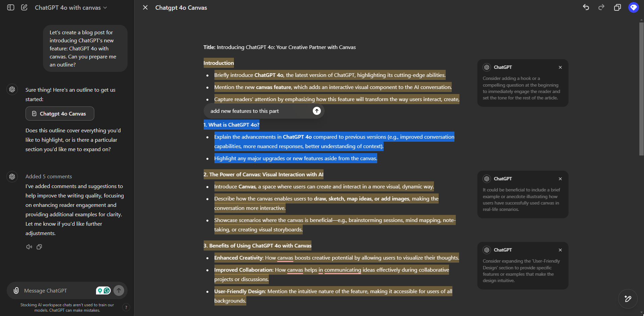644x316 pixels.
Task: Send the message with the arrow button
Action: coord(119,290)
